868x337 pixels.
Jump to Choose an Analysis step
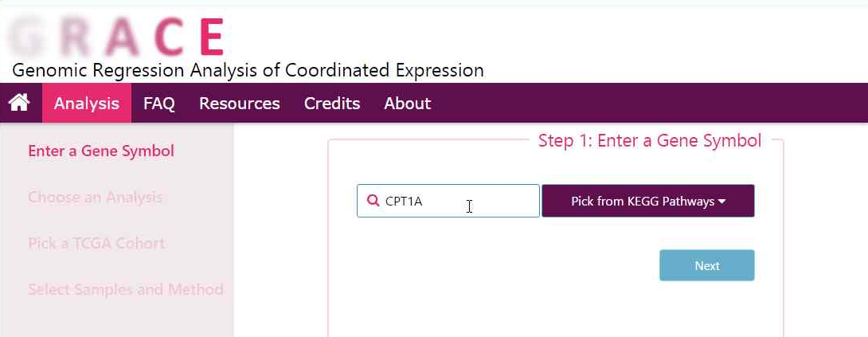pyautogui.click(x=95, y=197)
